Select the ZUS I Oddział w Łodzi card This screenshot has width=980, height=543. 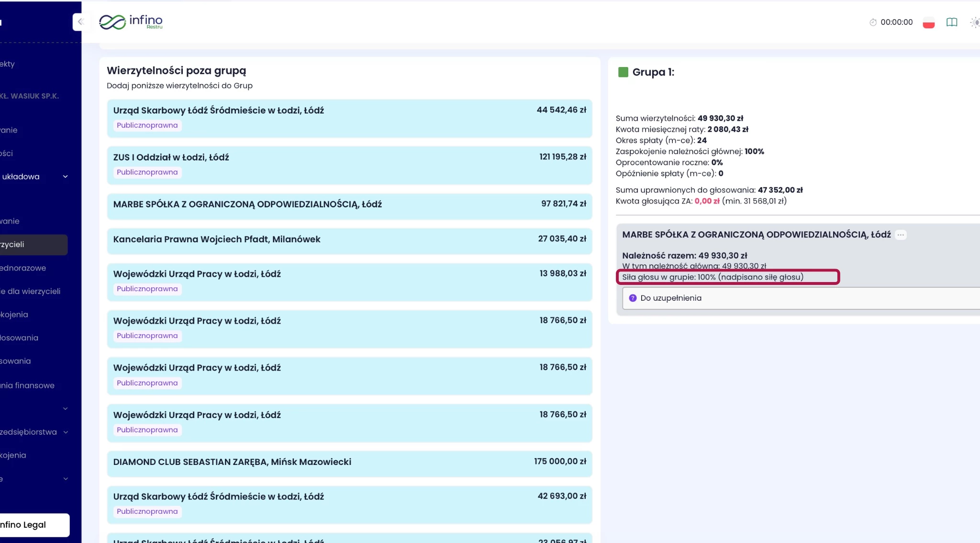349,165
